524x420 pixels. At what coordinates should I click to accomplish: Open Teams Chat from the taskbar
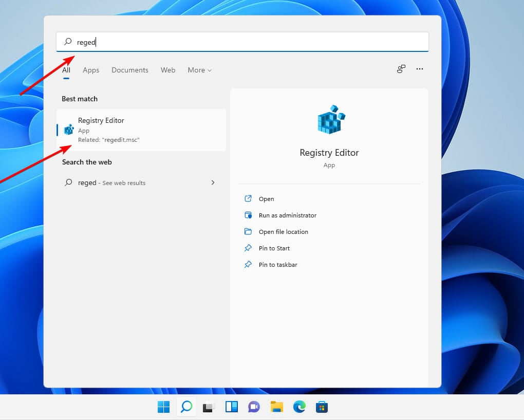coord(254,407)
